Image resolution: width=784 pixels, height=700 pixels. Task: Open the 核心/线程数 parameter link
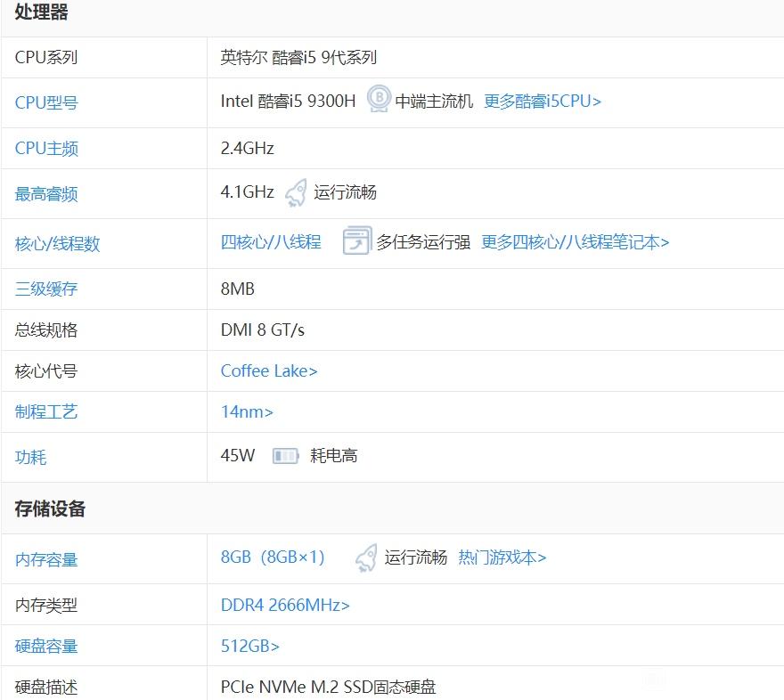point(58,244)
